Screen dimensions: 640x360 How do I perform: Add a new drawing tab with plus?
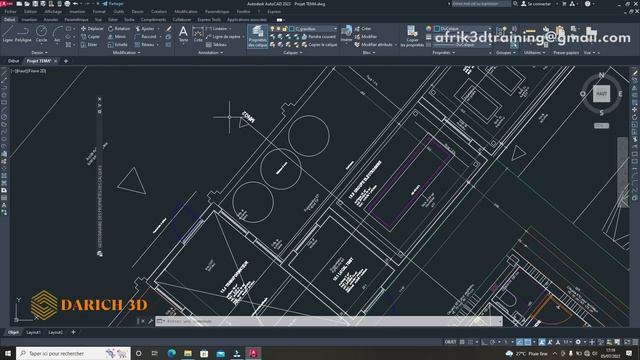[66, 61]
